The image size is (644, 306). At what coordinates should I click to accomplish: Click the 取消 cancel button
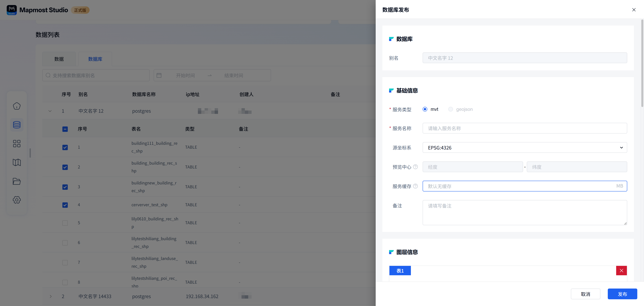(585, 294)
